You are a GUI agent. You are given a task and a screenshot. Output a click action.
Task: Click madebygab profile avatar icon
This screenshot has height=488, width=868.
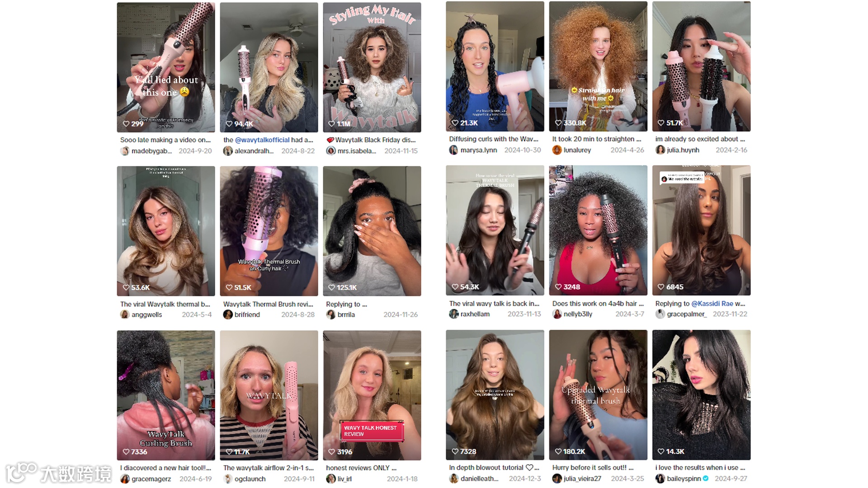pos(125,151)
